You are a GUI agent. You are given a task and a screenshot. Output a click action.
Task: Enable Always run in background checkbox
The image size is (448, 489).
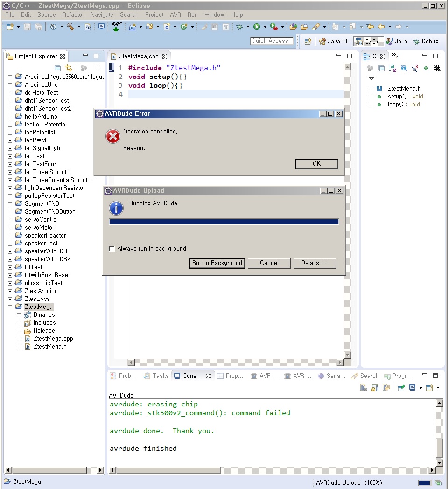[x=112, y=249]
